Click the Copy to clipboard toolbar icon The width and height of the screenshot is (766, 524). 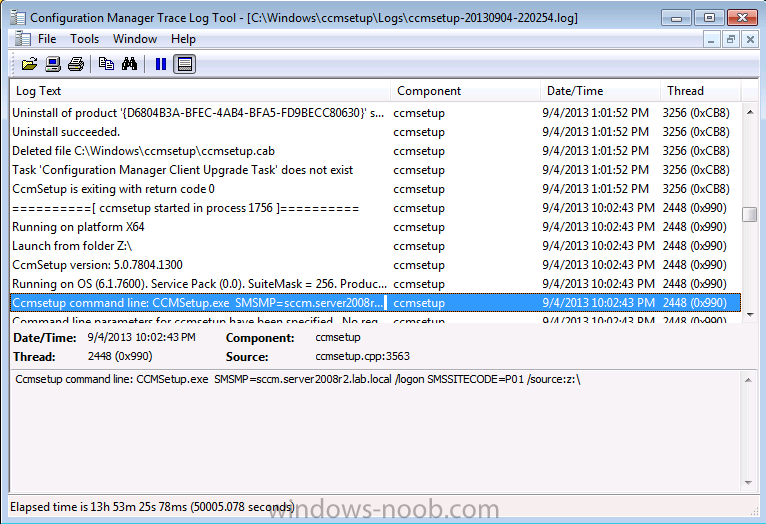click(x=106, y=64)
